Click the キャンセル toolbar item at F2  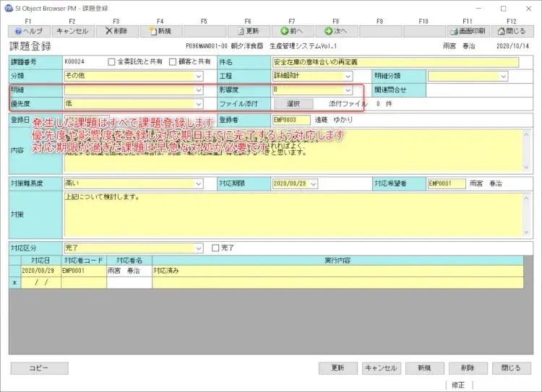pos(72,31)
